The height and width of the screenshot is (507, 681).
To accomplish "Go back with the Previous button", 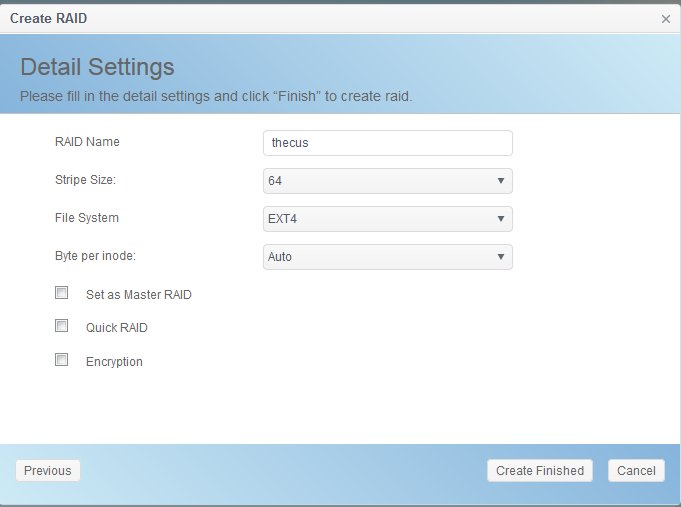I will [48, 470].
